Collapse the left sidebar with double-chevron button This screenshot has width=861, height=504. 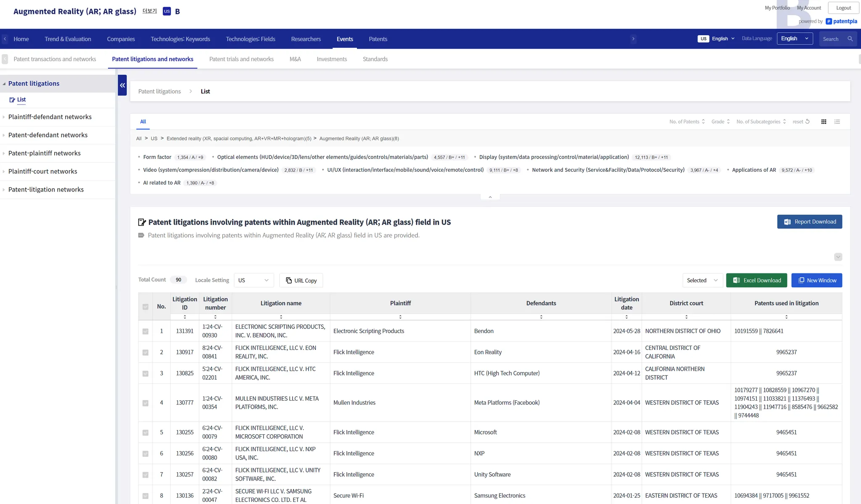pos(122,85)
